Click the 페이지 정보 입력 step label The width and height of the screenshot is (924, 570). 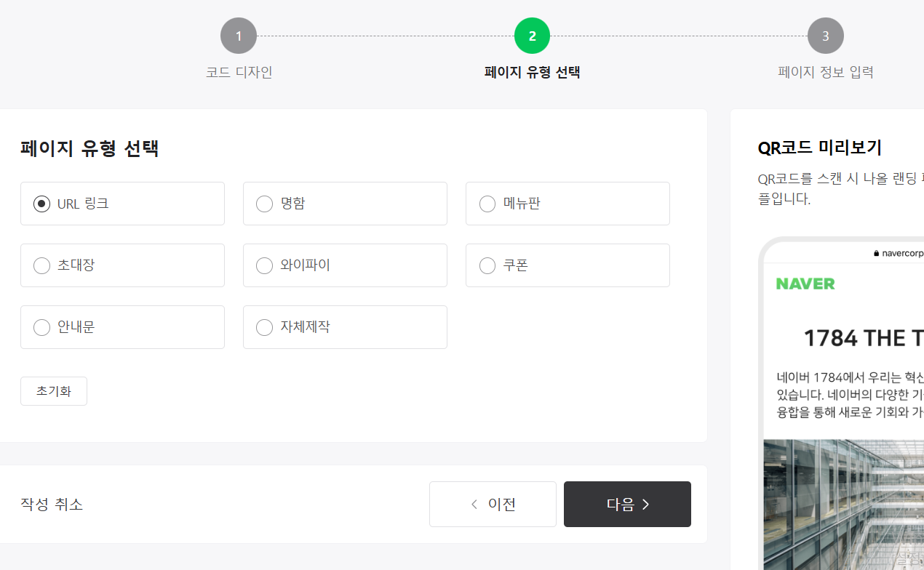tap(826, 72)
